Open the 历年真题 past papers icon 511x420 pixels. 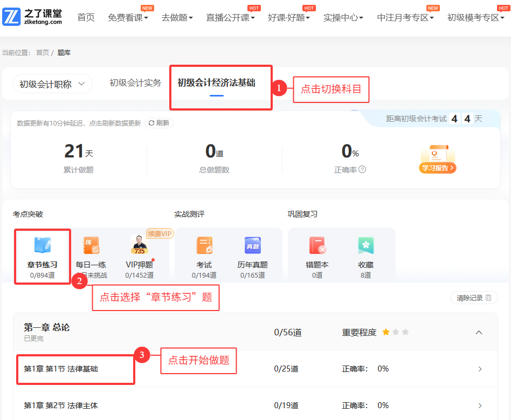point(252,246)
